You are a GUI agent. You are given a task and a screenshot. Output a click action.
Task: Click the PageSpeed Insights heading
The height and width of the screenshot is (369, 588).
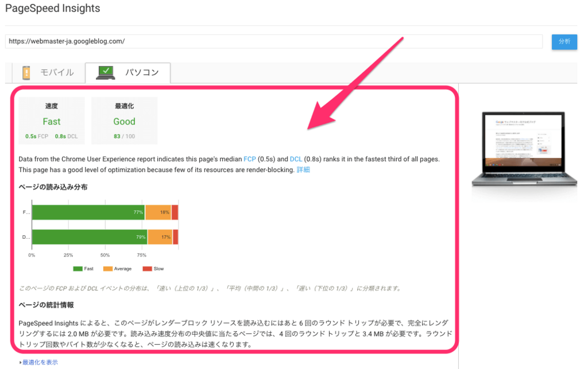coord(52,8)
